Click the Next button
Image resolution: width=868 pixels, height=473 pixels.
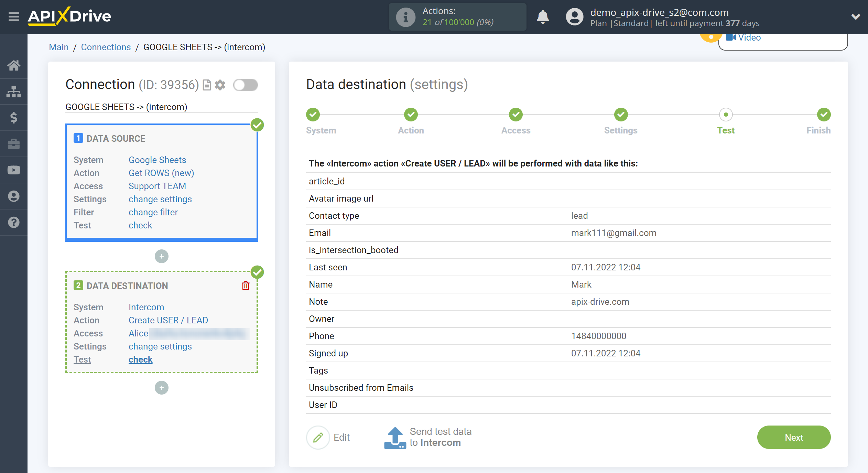click(x=794, y=437)
